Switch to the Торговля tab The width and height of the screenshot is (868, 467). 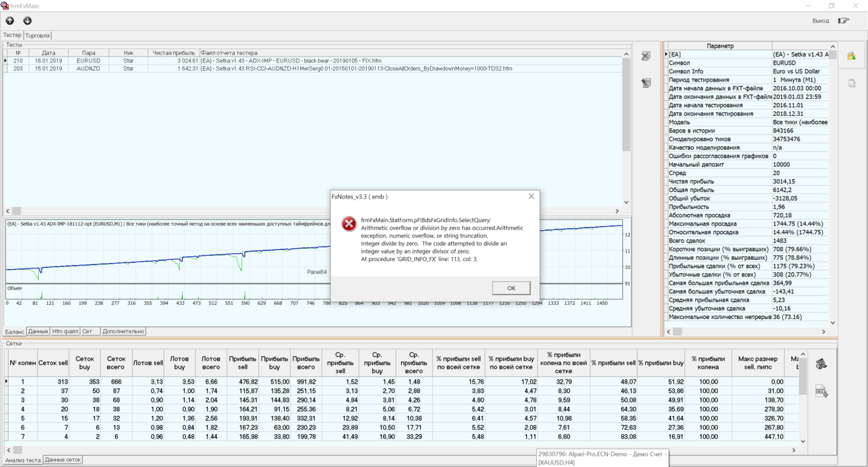coord(37,36)
